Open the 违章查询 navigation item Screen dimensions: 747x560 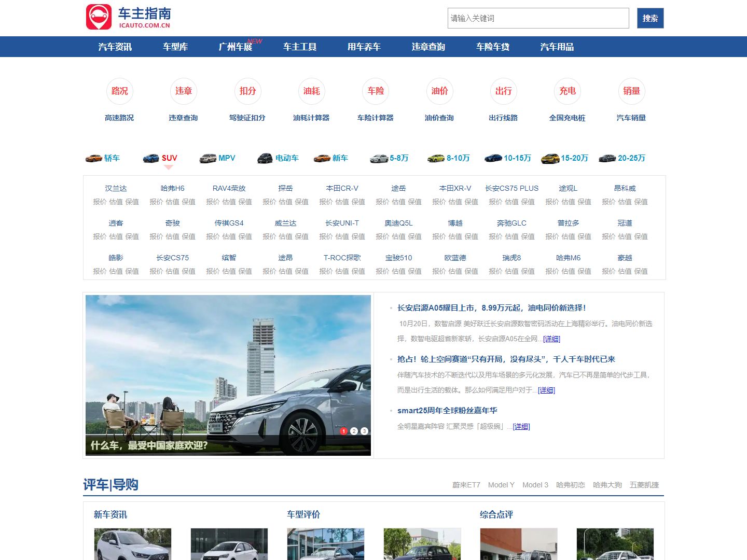[x=428, y=47]
